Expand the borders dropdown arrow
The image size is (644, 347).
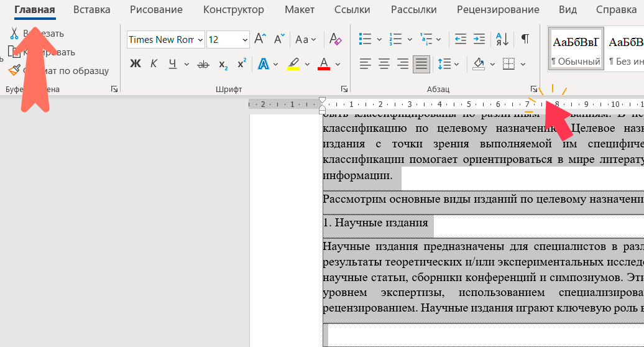523,64
